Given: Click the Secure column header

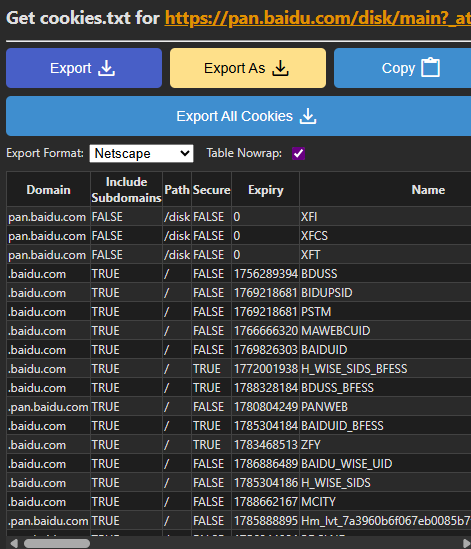Looking at the screenshot, I should (212, 189).
